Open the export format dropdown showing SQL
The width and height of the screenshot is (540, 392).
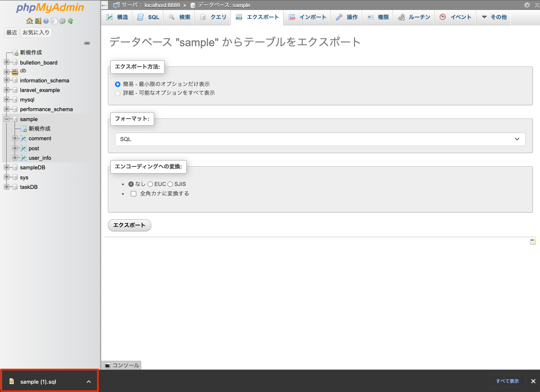tap(320, 139)
